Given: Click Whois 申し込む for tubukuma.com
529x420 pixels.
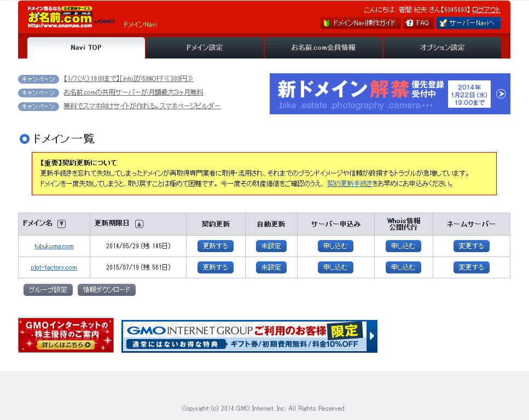Looking at the screenshot, I should click(403, 246).
